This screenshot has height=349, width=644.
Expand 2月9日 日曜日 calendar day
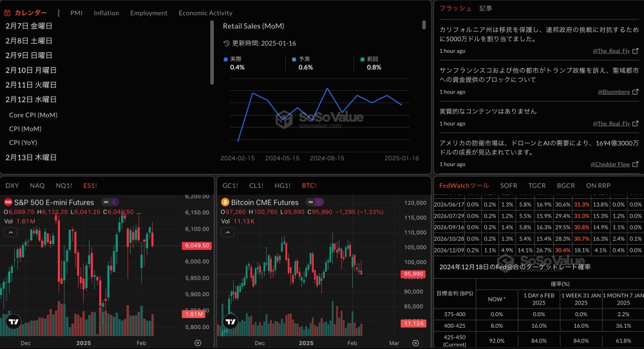[x=29, y=55]
